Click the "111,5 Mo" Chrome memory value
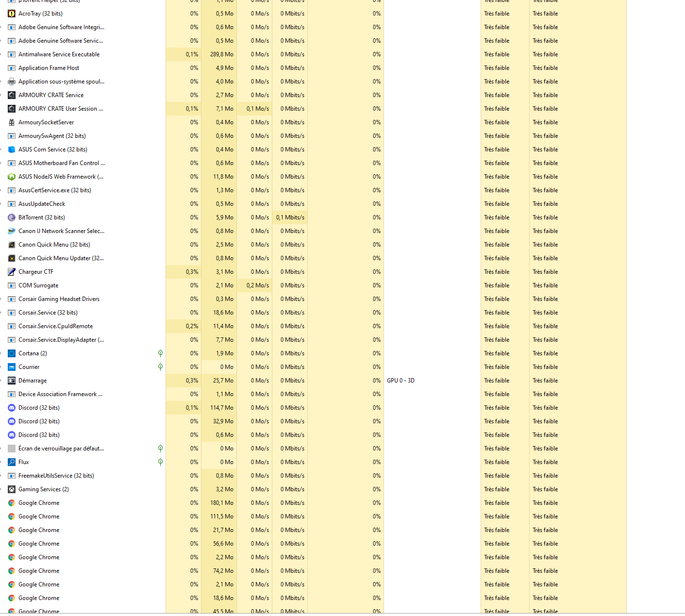685x616 pixels. [x=222, y=516]
